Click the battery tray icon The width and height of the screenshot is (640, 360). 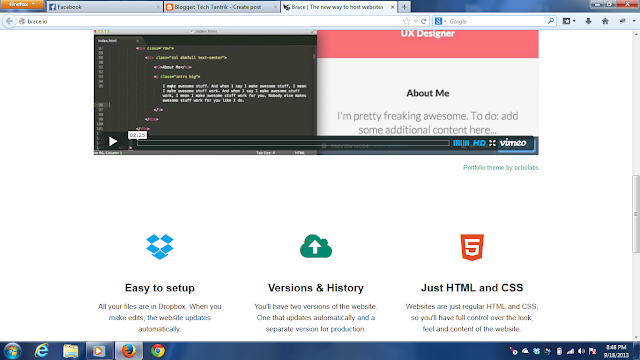(x=559, y=351)
